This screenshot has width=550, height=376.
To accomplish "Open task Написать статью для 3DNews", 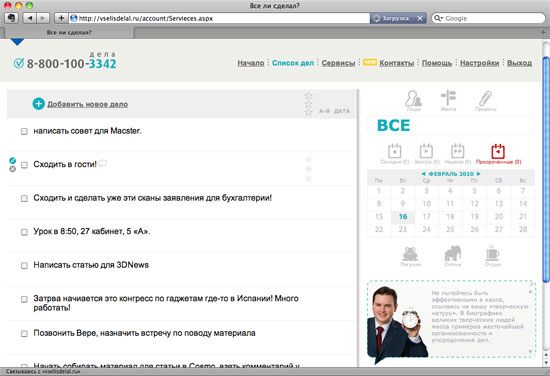I will [91, 265].
